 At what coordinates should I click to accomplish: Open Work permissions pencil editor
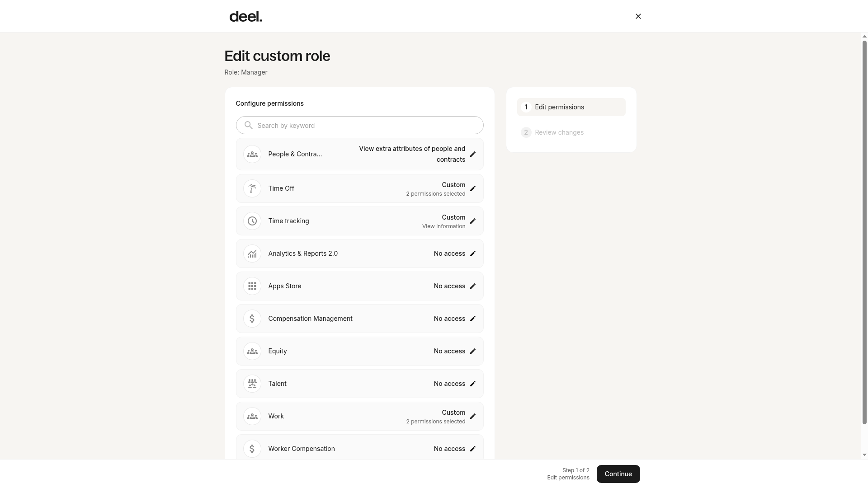pyautogui.click(x=473, y=416)
